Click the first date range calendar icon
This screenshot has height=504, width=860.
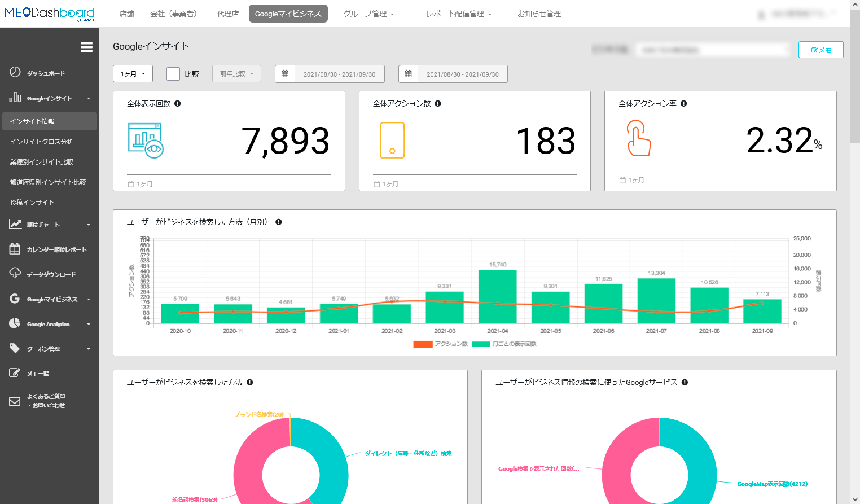pyautogui.click(x=285, y=74)
